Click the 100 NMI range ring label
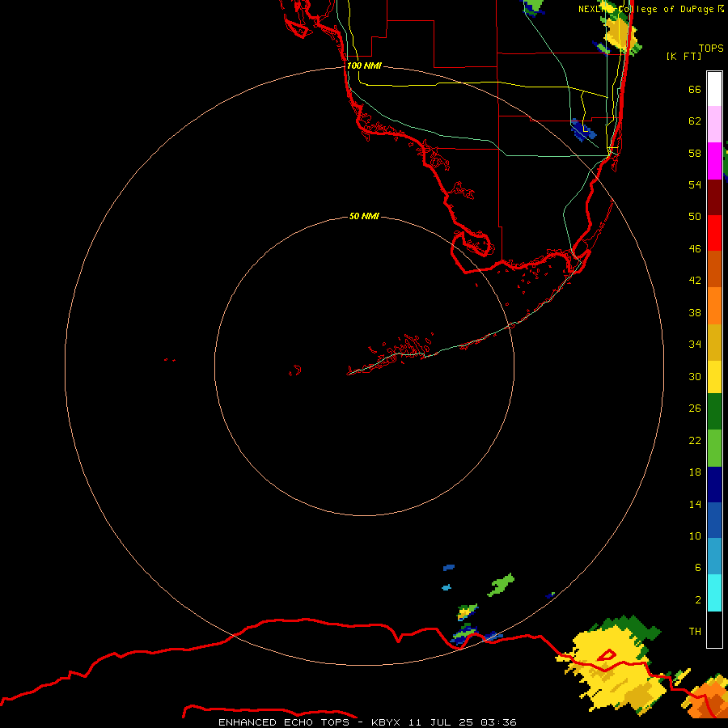The height and width of the screenshot is (728, 728). coord(364,66)
